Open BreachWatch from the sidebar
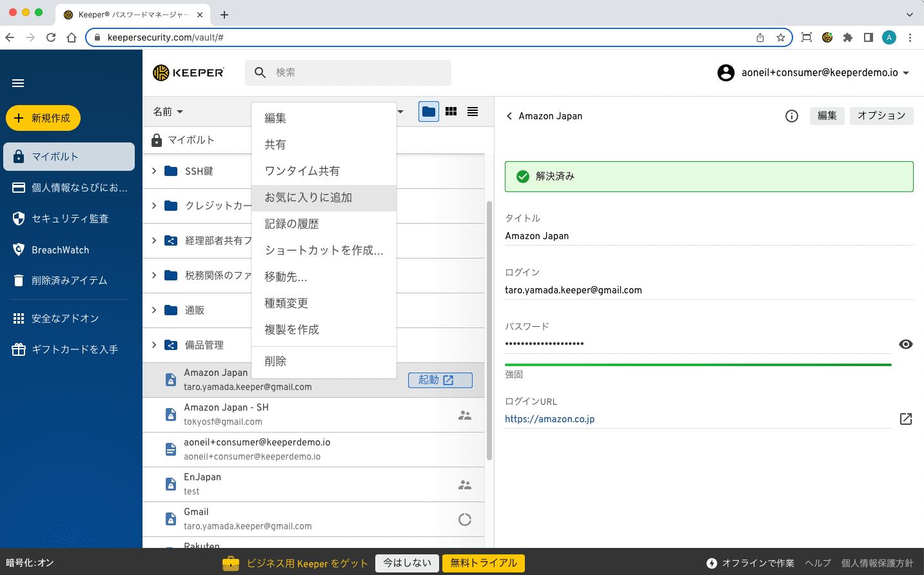Image resolution: width=924 pixels, height=575 pixels. coord(61,250)
